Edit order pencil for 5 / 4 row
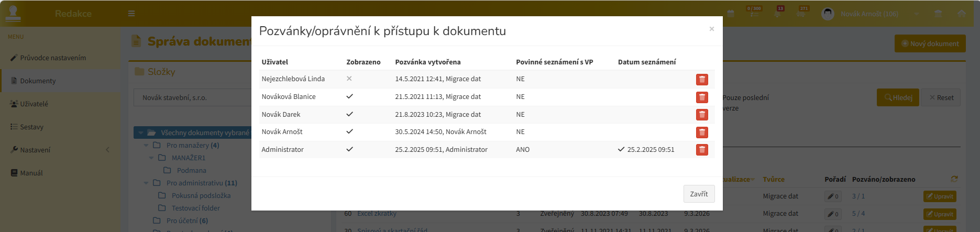This screenshot has width=980, height=232. pyautogui.click(x=833, y=214)
